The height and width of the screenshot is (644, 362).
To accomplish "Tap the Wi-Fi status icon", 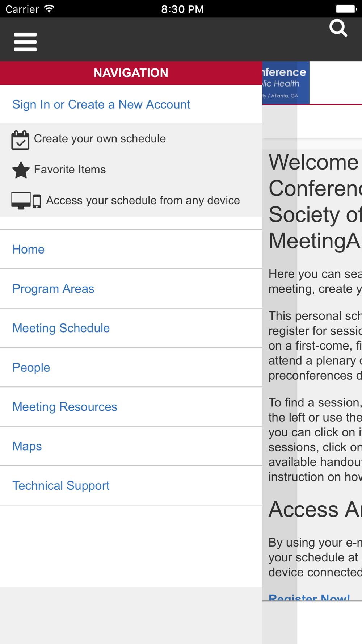I will pyautogui.click(x=49, y=9).
